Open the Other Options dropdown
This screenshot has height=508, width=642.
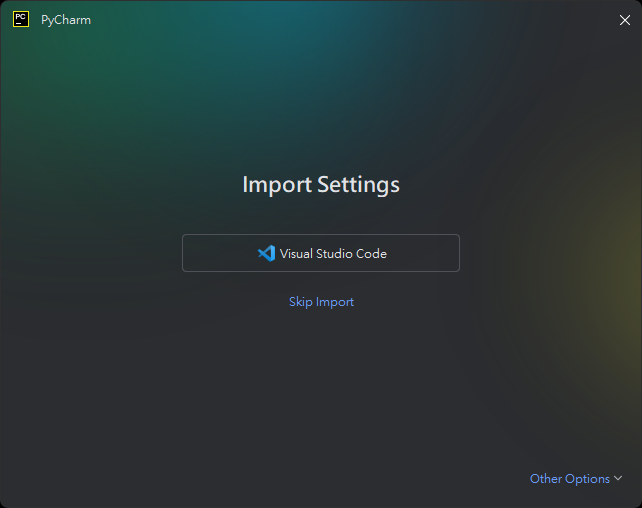(576, 479)
